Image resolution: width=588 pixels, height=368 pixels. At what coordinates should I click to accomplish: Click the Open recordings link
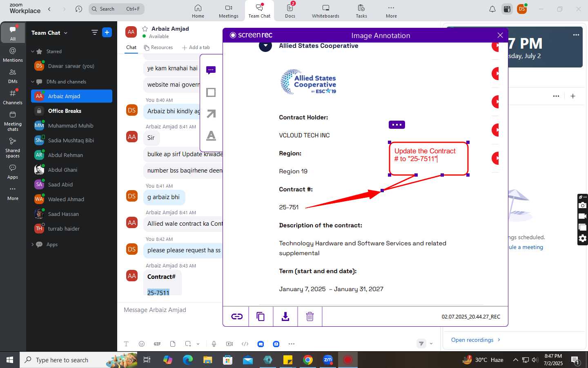476,340
